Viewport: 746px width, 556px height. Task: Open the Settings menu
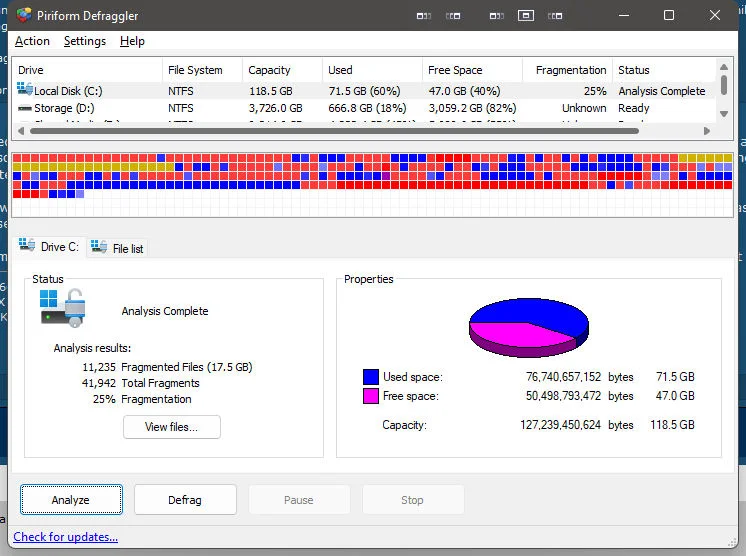pyautogui.click(x=85, y=41)
